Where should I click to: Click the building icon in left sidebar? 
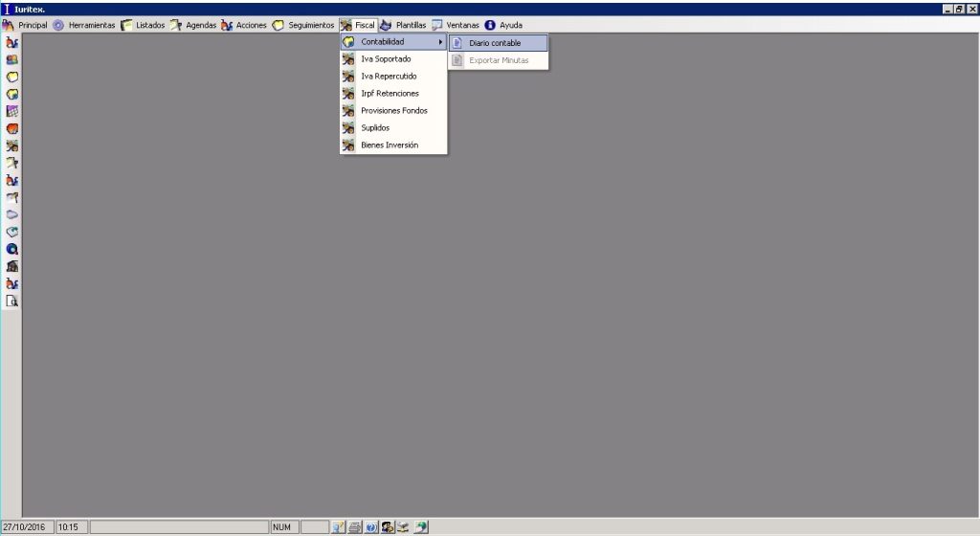coord(12,266)
